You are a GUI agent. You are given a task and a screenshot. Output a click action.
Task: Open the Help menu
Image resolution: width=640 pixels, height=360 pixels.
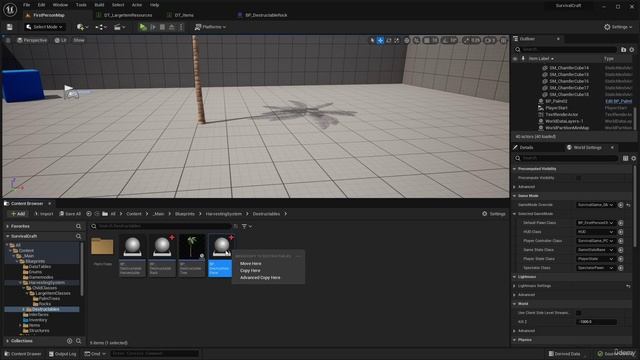pyautogui.click(x=154, y=5)
